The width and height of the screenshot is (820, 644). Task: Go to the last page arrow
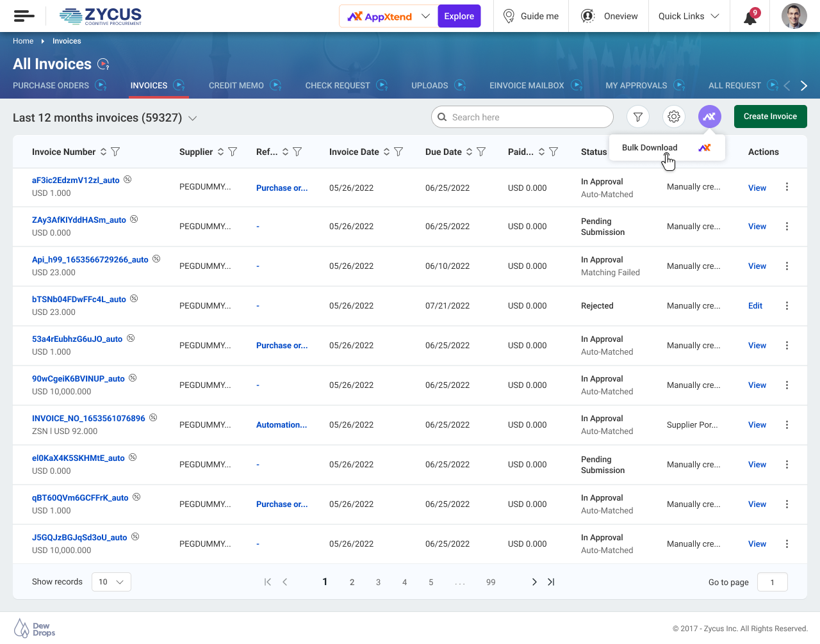tap(551, 582)
